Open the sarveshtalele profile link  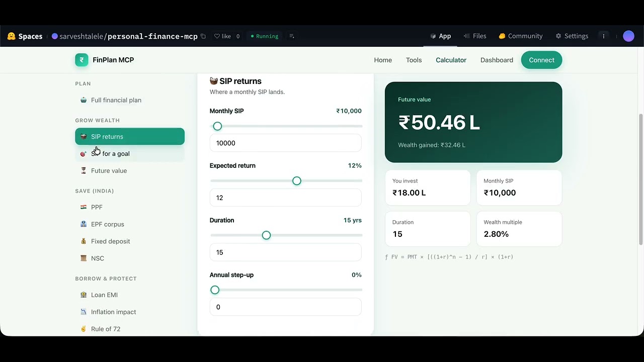82,36
